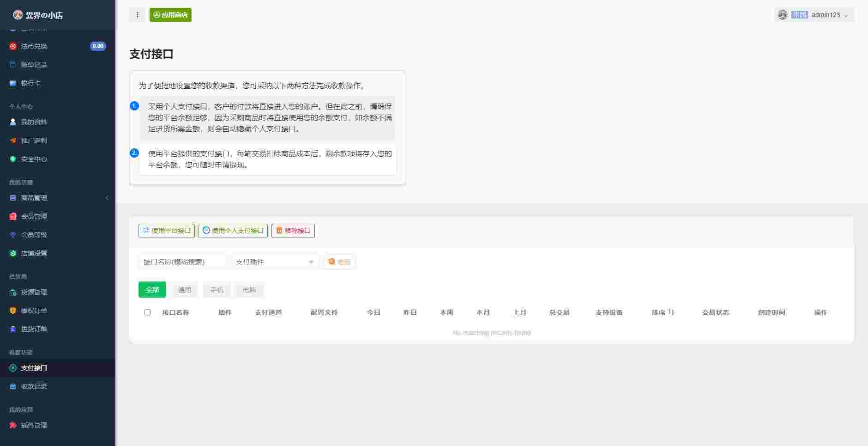Select the 银行卡 card icon in sidebar
The image size is (868, 446).
click(x=13, y=83)
